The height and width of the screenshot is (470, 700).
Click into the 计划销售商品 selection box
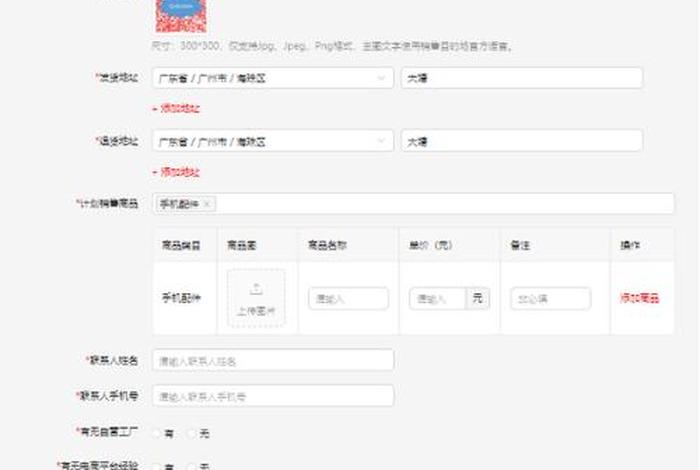click(x=413, y=204)
